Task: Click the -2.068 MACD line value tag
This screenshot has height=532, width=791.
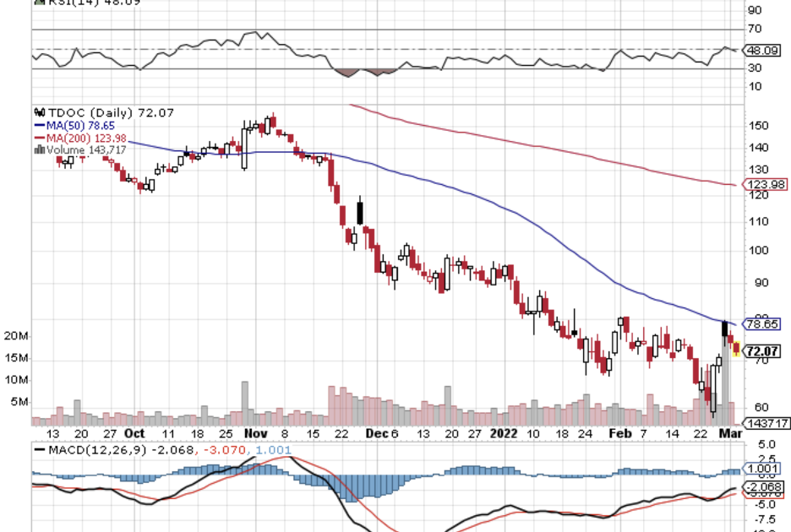Action: pyautogui.click(x=763, y=488)
